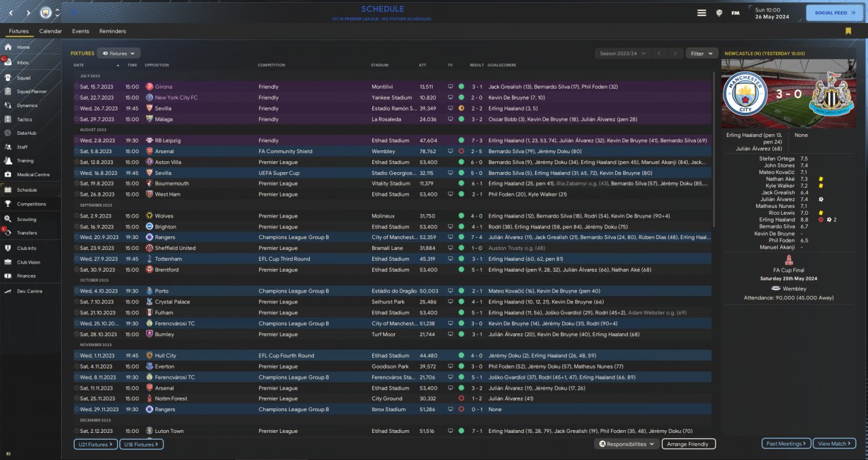Screen dimensions: 868x460
Task: Click the Arrange Friendly button
Action: [687, 444]
